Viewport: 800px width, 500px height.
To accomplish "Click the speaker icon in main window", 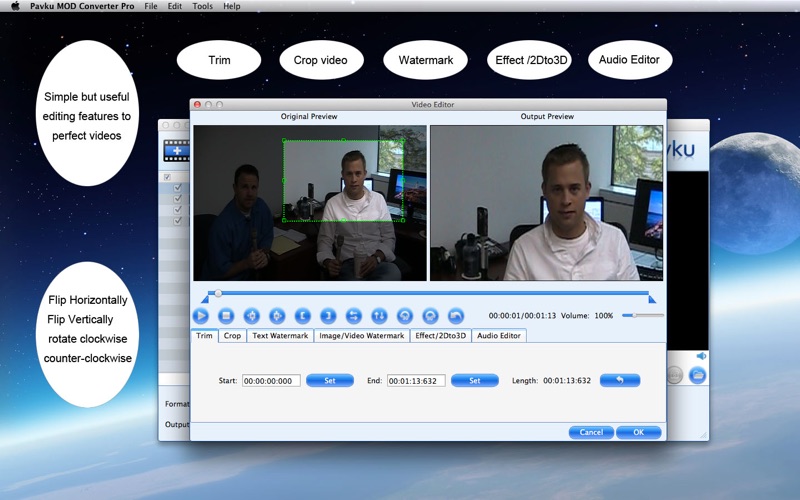I will [702, 356].
